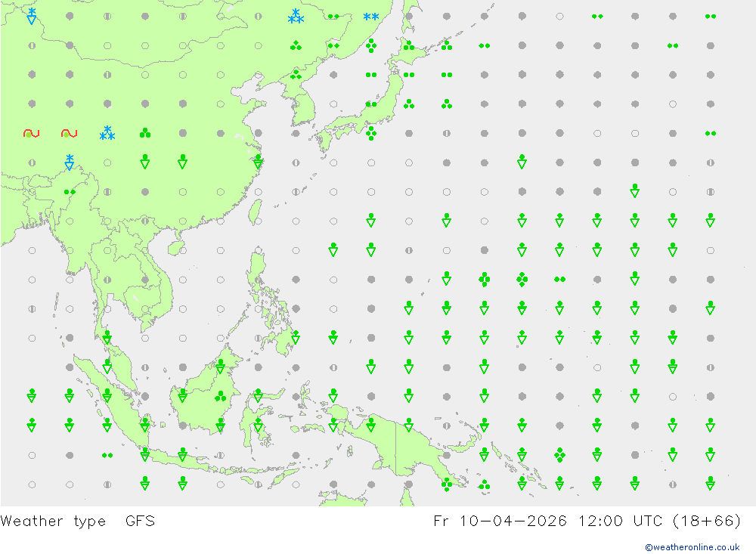Click the green four-dot rain symbol in the Sea of Japan near Vladivostok
The width and height of the screenshot is (756, 554).
coord(370,46)
